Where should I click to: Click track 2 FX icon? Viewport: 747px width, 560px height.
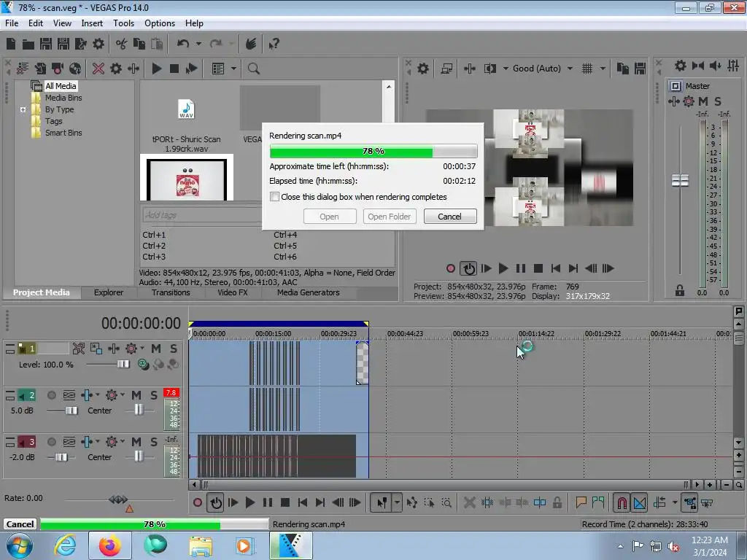pyautogui.click(x=87, y=395)
